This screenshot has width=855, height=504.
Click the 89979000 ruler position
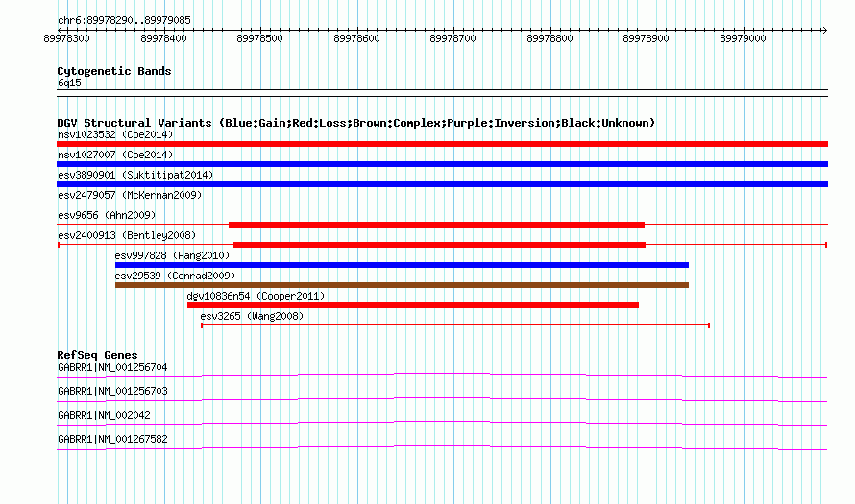pos(743,38)
